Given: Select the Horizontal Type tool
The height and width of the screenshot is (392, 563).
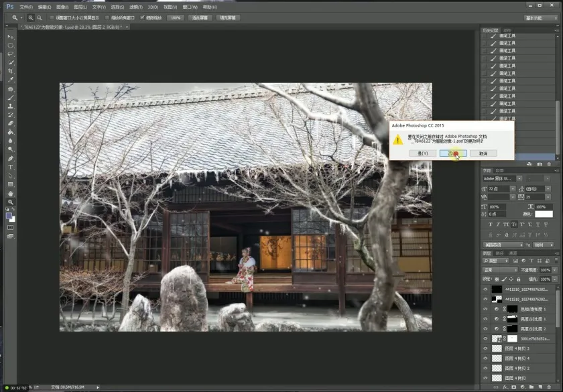Looking at the screenshot, I should 10,167.
